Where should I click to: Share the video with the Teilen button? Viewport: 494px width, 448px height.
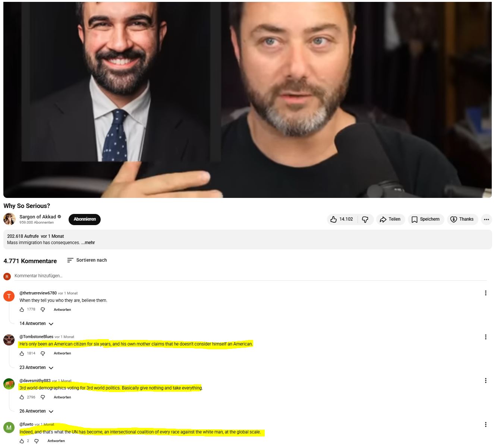390,219
